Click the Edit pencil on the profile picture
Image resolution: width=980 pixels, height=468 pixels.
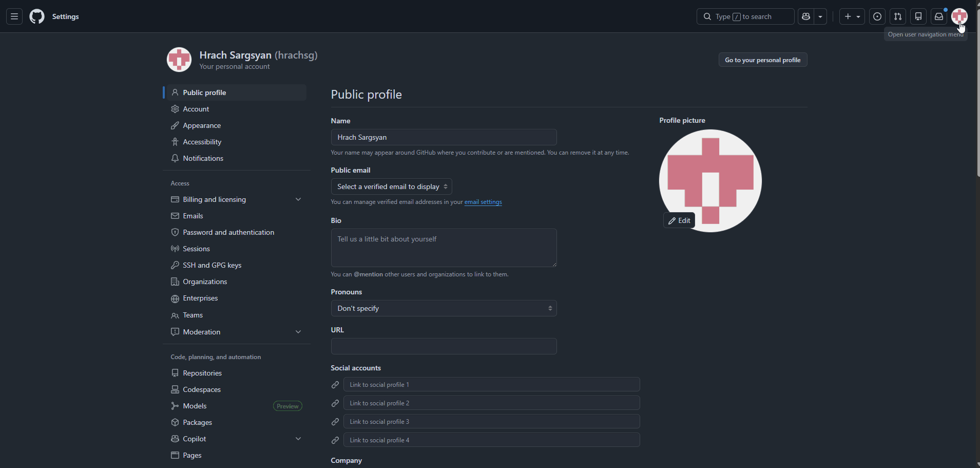[x=679, y=220]
